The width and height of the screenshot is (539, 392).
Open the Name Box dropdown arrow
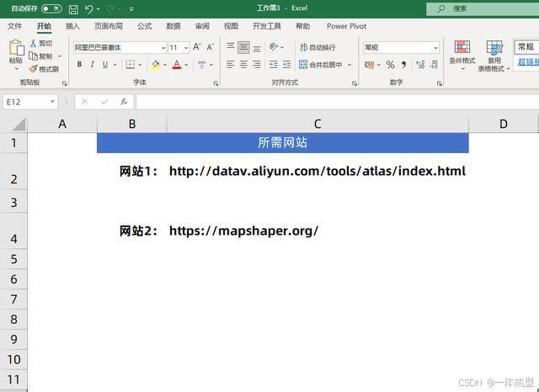[52, 102]
